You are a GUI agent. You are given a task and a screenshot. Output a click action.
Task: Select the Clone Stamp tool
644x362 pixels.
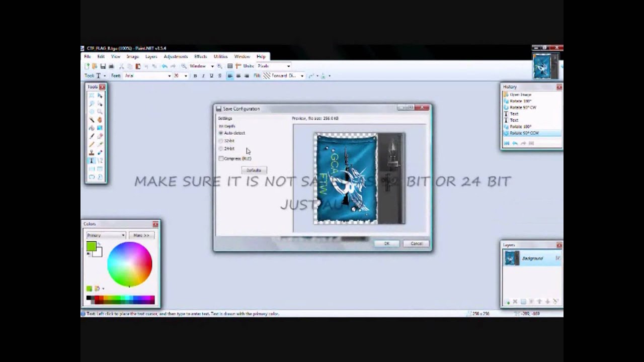pyautogui.click(x=92, y=152)
